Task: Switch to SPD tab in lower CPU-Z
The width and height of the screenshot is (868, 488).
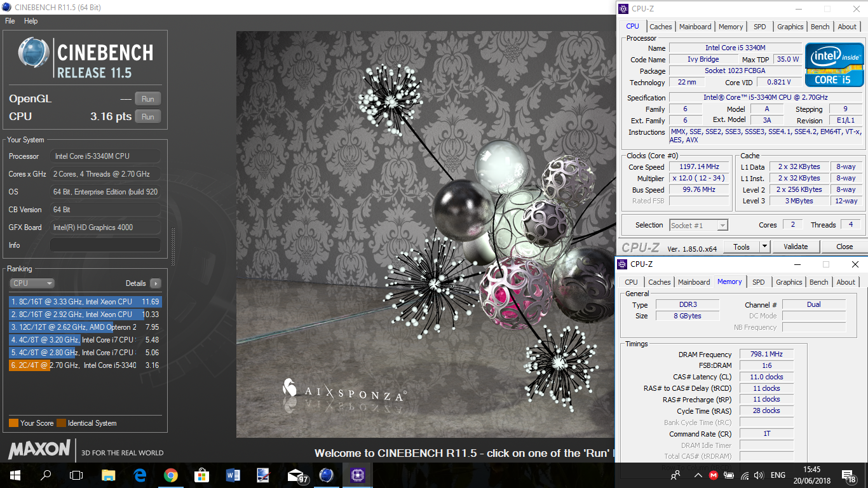Action: [759, 282]
